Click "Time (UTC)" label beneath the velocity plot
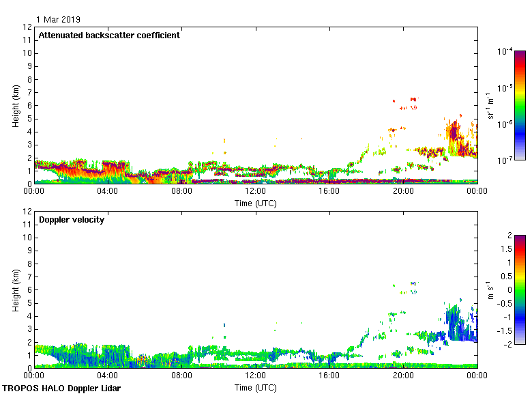Screen dimensions: 532x396 pyautogui.click(x=256, y=387)
